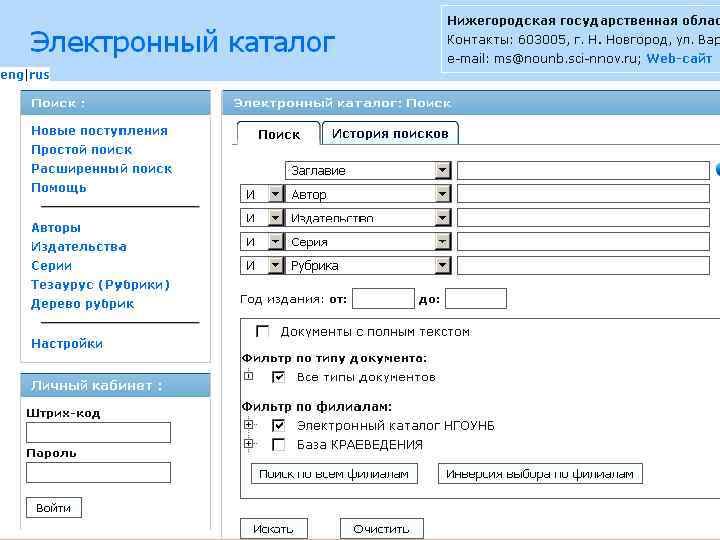Click the Заглавие search text field
The image size is (720, 540).
pyautogui.click(x=583, y=170)
